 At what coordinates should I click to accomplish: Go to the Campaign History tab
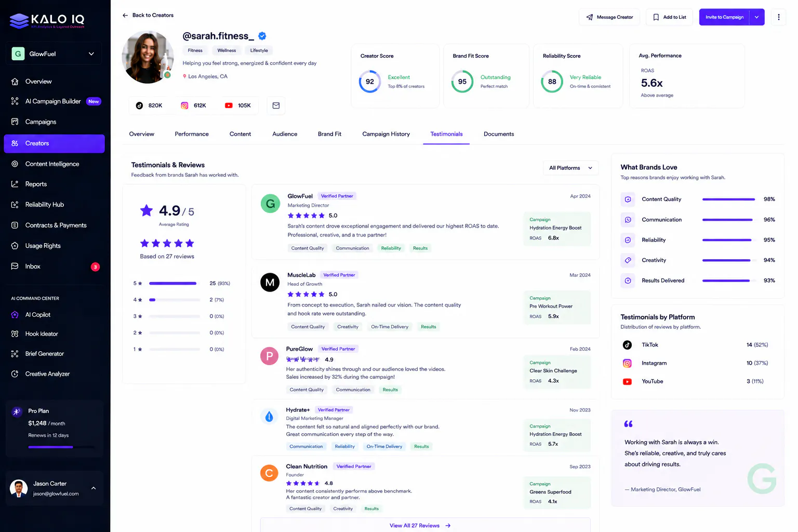[386, 134]
